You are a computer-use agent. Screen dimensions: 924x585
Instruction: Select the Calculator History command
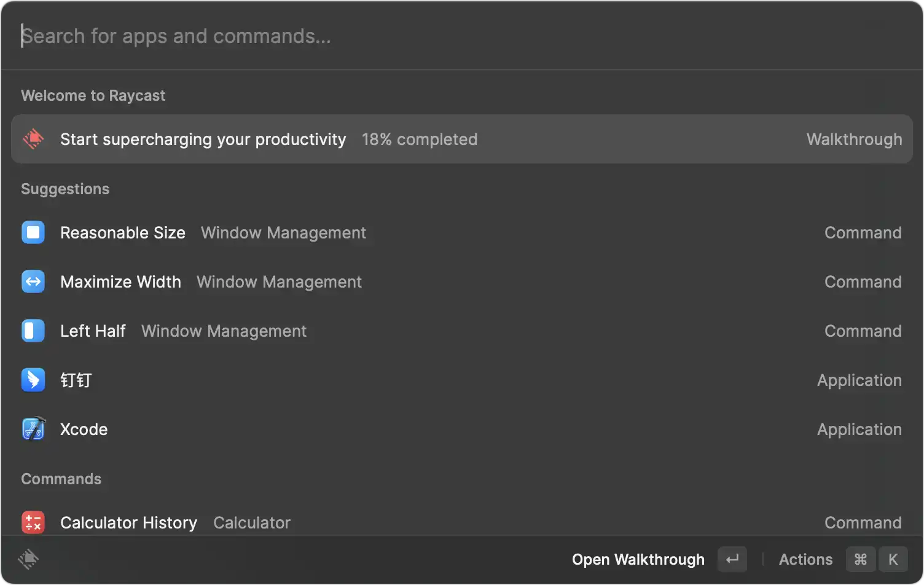[x=129, y=522]
